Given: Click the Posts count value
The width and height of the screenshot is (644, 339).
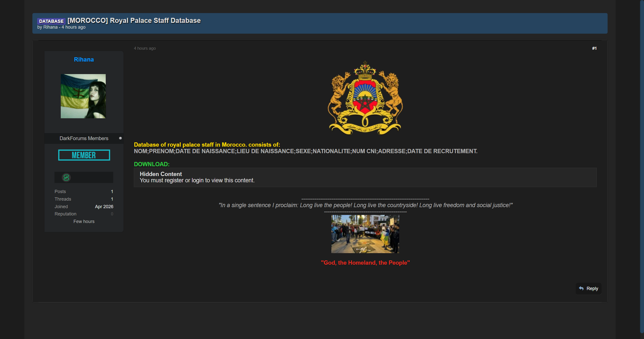Looking at the screenshot, I should [x=112, y=192].
